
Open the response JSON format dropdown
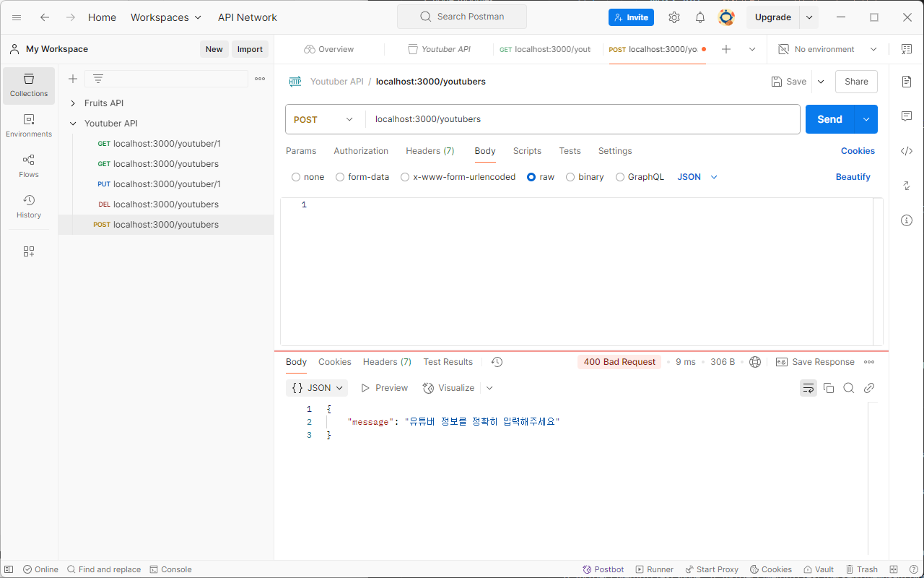(x=317, y=388)
